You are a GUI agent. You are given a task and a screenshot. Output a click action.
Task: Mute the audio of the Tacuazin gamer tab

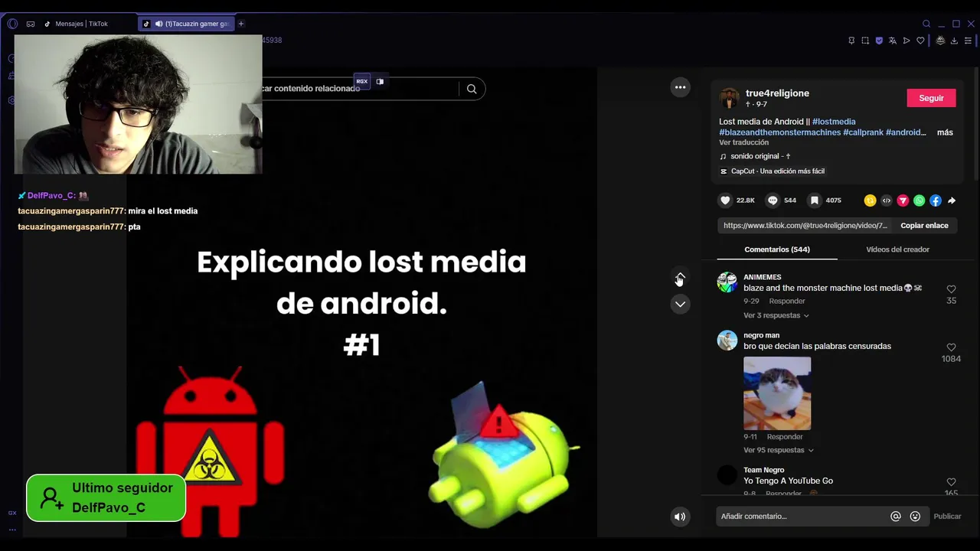coord(158,24)
